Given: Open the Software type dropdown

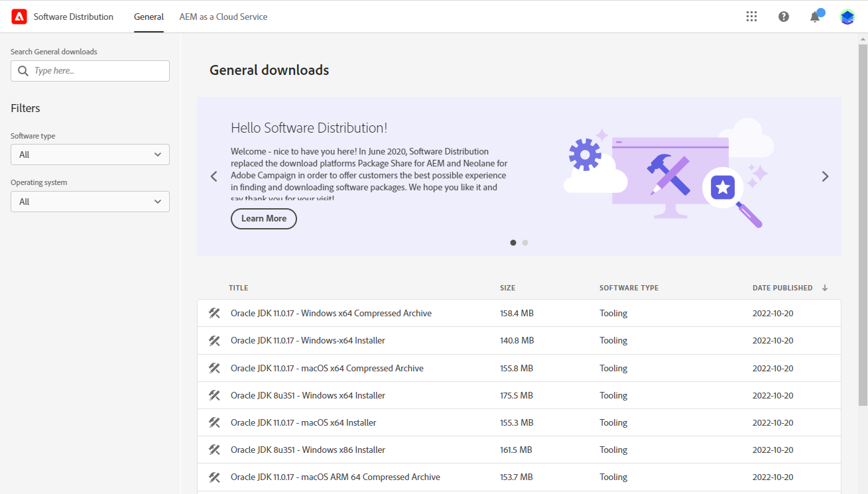Looking at the screenshot, I should pyautogui.click(x=90, y=154).
